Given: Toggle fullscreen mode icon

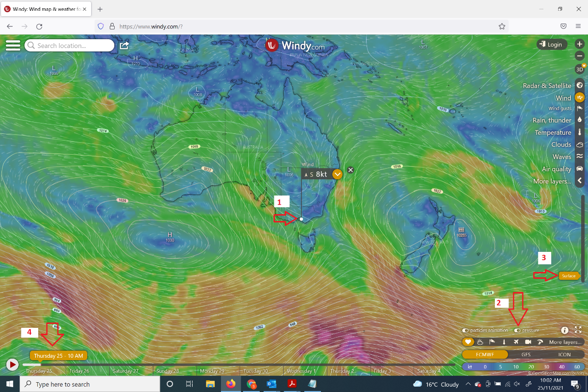Looking at the screenshot, I should (x=578, y=330).
